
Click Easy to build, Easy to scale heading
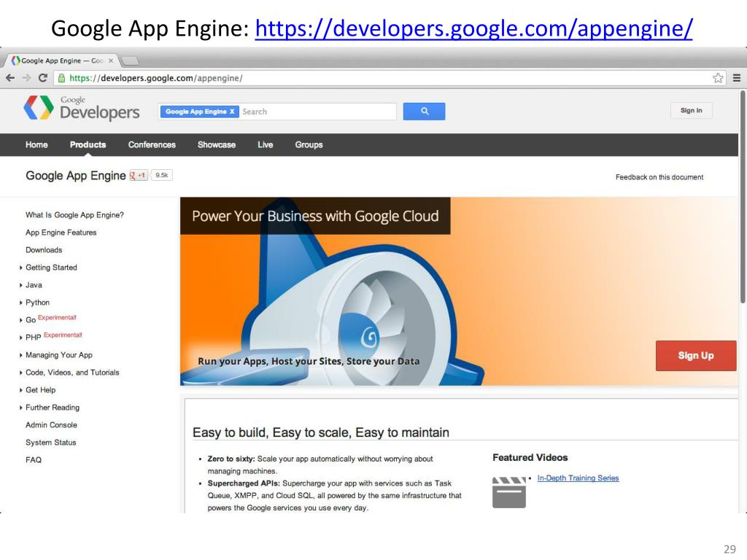[x=321, y=432]
